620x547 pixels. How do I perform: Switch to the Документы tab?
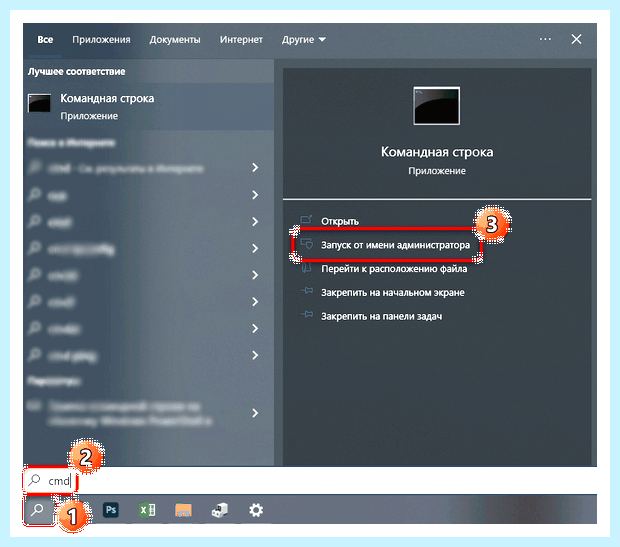click(x=175, y=40)
